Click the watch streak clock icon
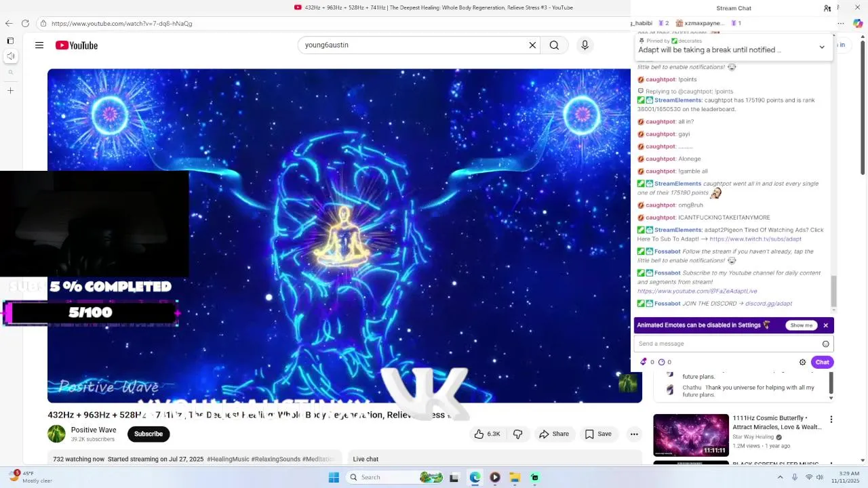Viewport: 868px width, 488px height. (x=661, y=362)
